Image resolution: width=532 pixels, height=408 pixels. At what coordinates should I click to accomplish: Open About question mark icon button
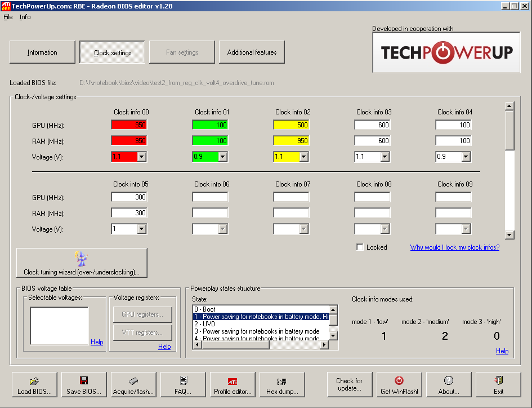449,384
